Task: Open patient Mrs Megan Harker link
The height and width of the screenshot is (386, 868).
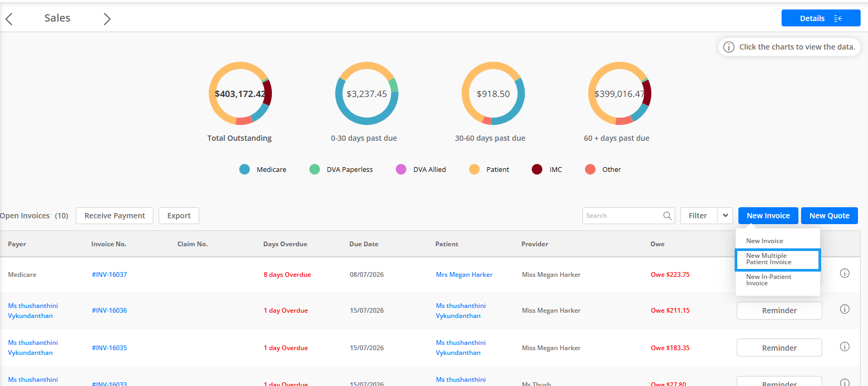Action: coord(464,275)
